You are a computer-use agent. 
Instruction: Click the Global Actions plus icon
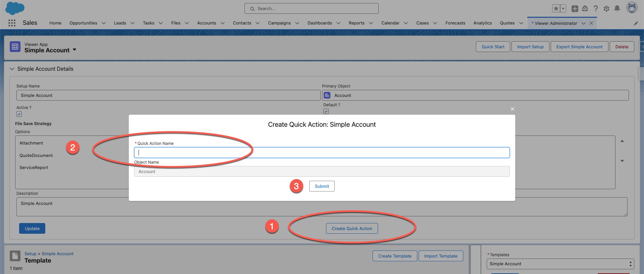click(575, 9)
